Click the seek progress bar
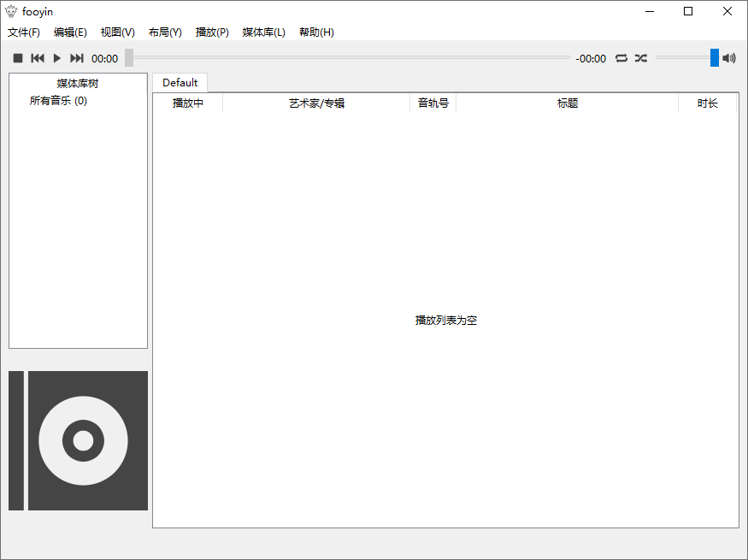The width and height of the screenshot is (748, 560). click(x=342, y=58)
